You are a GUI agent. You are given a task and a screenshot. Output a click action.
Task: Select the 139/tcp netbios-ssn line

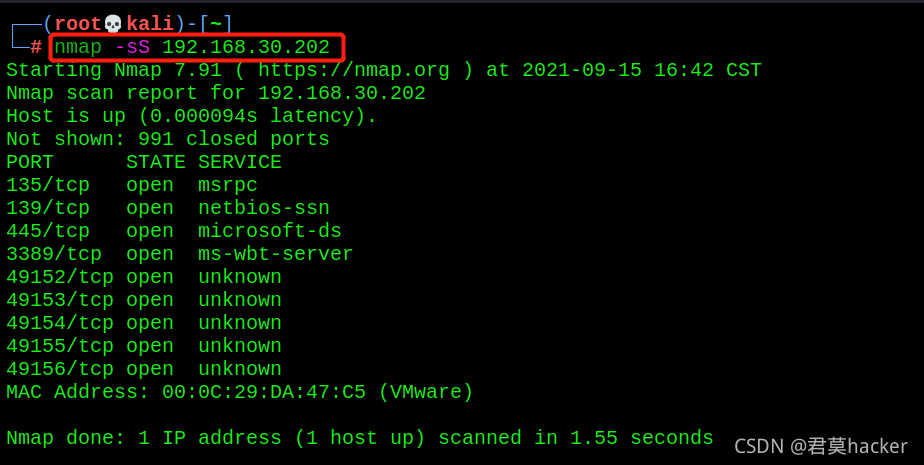(x=168, y=208)
